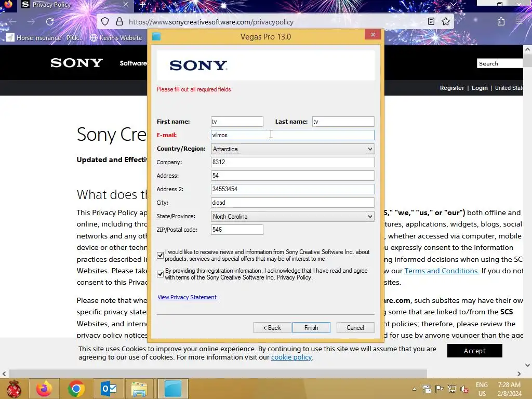Click Login link on Sony site
This screenshot has height=399, width=532.
coord(480,88)
